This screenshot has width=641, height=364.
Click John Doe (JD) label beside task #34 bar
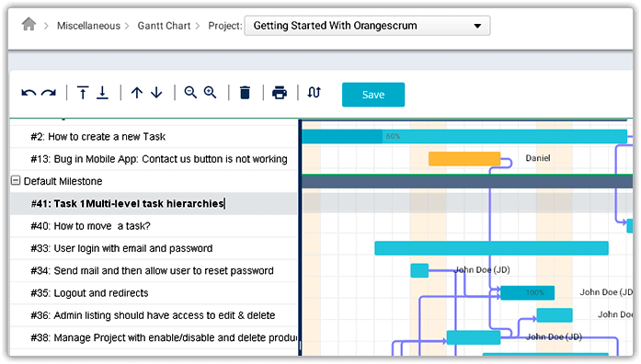coord(483,269)
